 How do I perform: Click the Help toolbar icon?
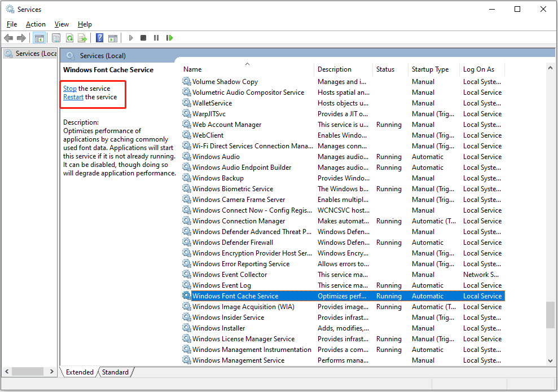99,38
